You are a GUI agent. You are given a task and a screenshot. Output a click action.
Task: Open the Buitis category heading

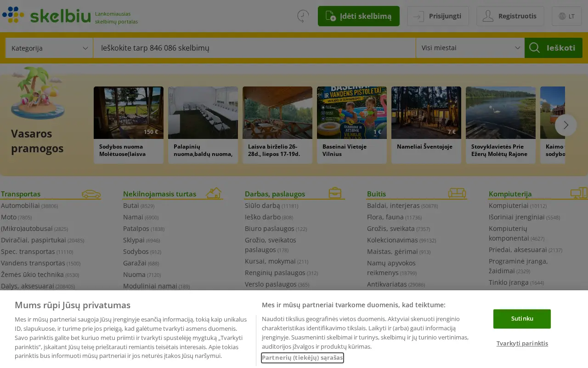point(376,194)
